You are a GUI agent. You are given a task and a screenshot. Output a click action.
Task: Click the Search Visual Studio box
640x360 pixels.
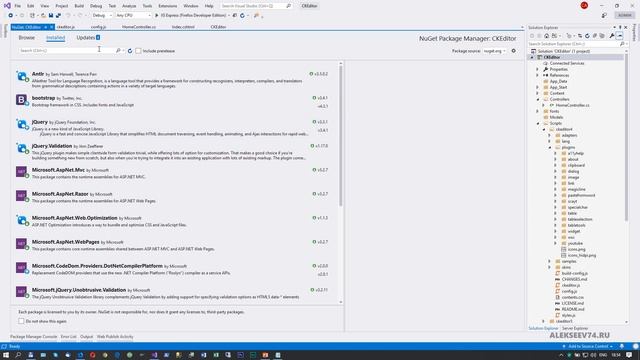(x=256, y=6)
